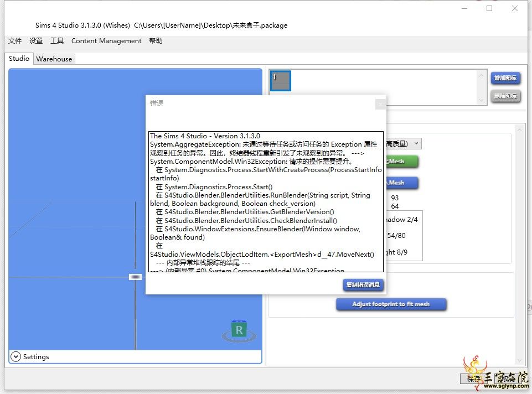Click the right panel scroll-up arrow
The height and width of the screenshot is (394, 532).
tap(519, 129)
